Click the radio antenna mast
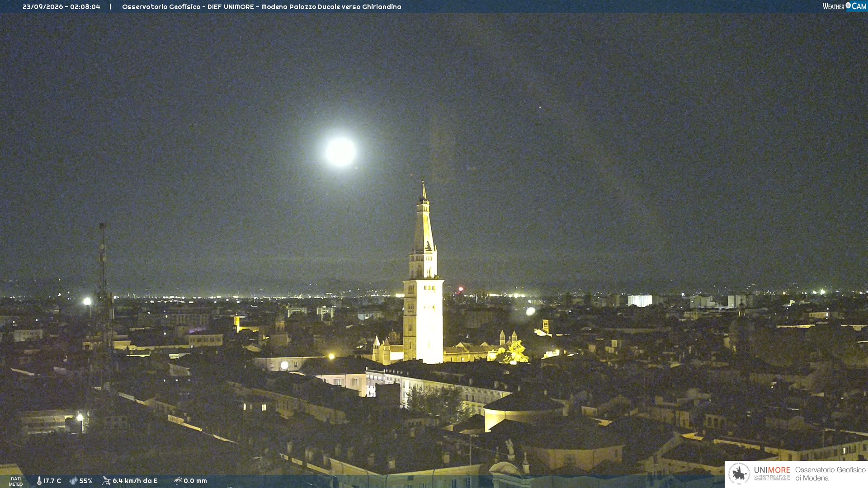Screen dimensions: 868x488 click(x=103, y=307)
